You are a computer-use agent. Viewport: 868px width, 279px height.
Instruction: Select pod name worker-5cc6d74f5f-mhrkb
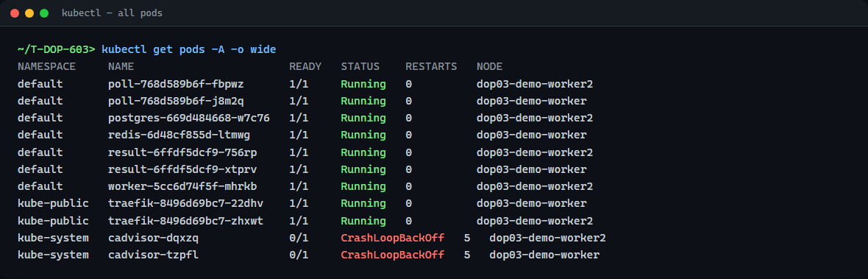point(182,186)
